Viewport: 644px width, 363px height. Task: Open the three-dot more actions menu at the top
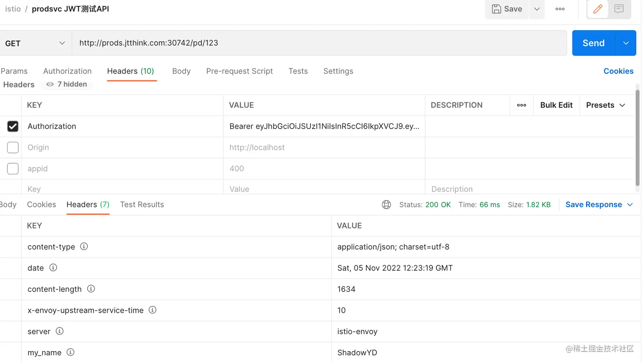tap(560, 9)
